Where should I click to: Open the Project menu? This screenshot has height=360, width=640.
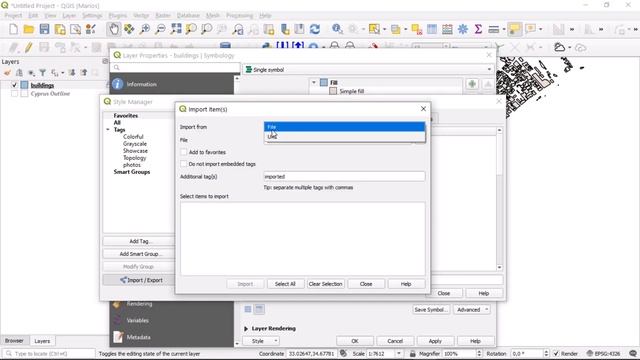tap(13, 16)
